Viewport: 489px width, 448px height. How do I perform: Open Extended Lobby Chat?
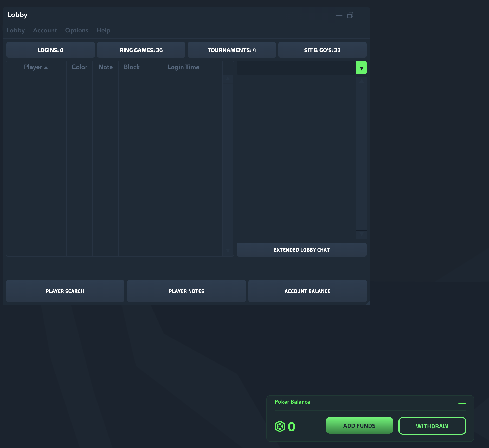301,250
